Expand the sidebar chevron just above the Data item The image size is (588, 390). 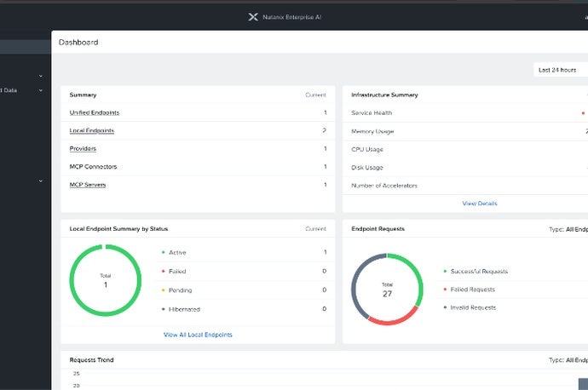click(x=40, y=76)
